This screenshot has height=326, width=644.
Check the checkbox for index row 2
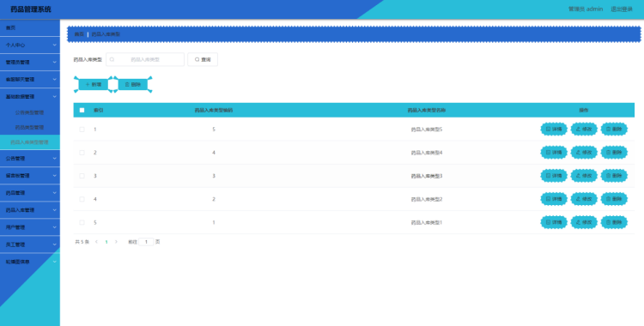coord(82,153)
